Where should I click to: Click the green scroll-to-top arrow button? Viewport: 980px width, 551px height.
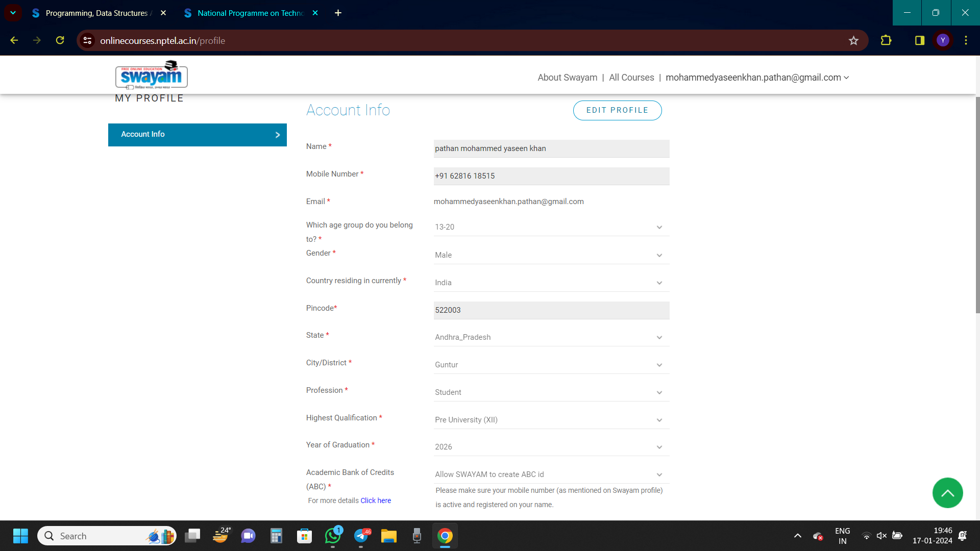pos(947,493)
